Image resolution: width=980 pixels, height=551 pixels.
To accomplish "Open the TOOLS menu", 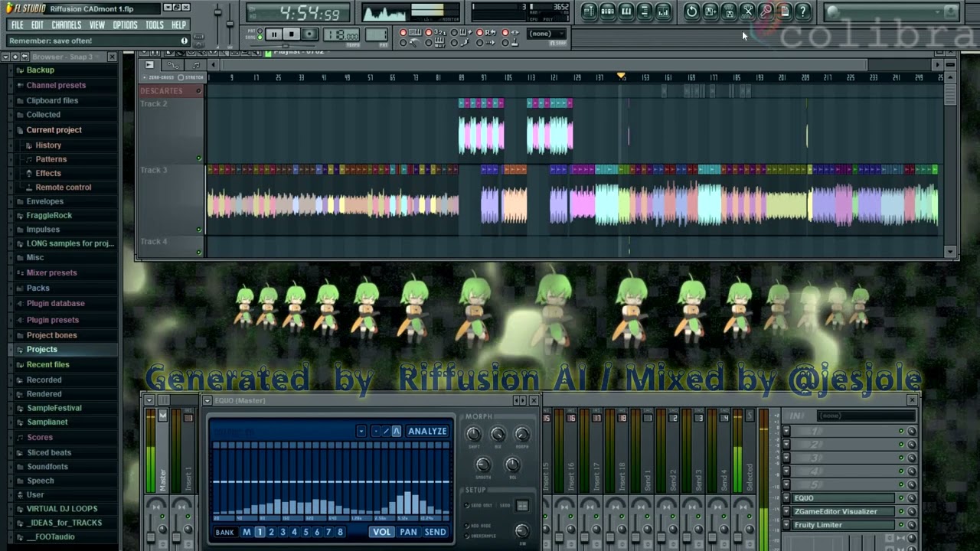I will click(154, 24).
